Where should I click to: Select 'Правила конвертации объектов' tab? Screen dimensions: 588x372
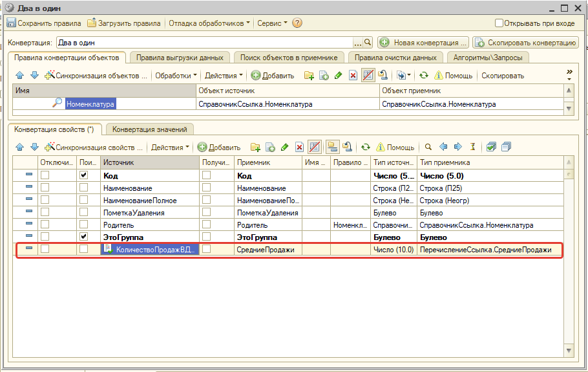pyautogui.click(x=67, y=58)
